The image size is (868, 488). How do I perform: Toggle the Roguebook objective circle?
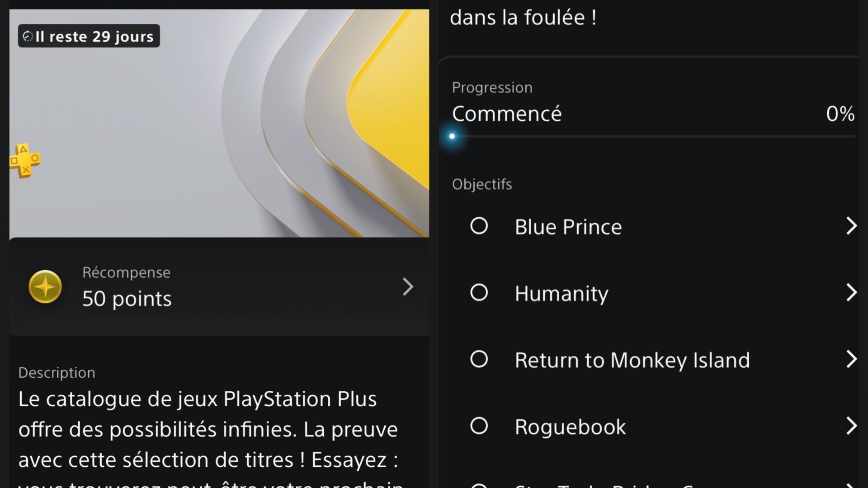(x=479, y=426)
